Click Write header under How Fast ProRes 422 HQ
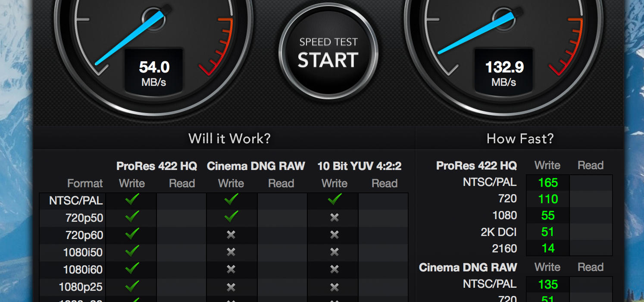The height and width of the screenshot is (302, 644). (547, 165)
